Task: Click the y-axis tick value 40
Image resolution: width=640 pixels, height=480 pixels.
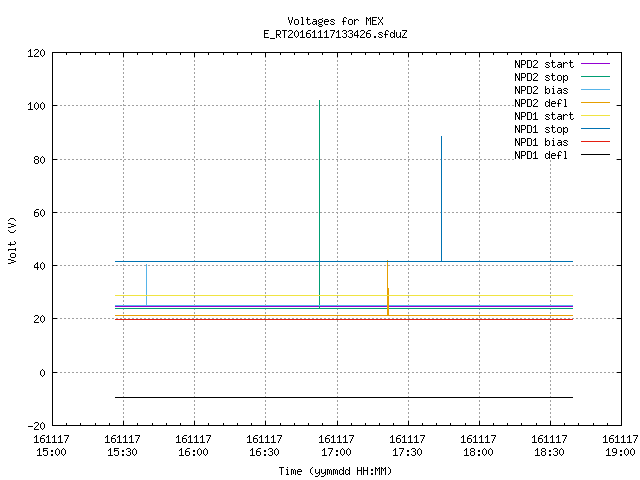Action: pos(39,266)
